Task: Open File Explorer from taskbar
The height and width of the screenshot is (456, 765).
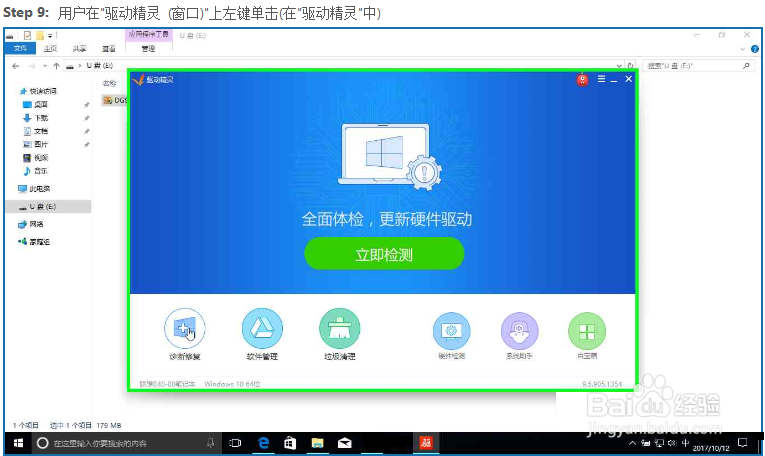Action: point(318,443)
